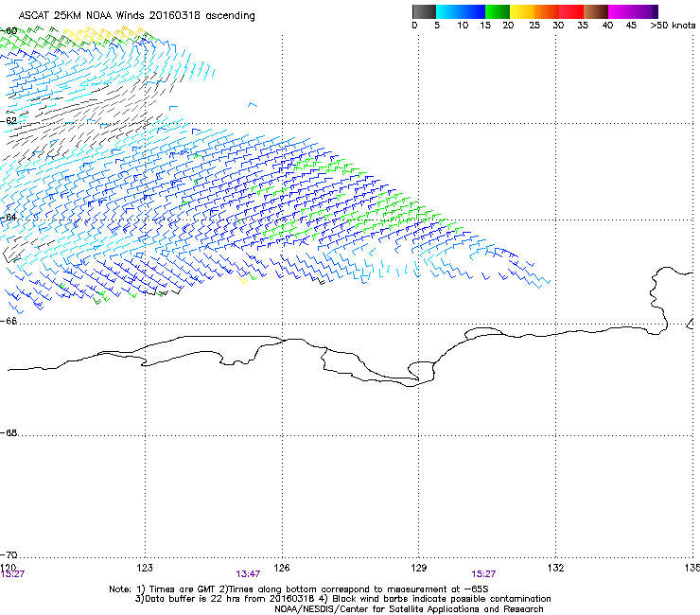The image size is (700, 615).
Task: Click the '-66' latitude label
Action: (9, 321)
